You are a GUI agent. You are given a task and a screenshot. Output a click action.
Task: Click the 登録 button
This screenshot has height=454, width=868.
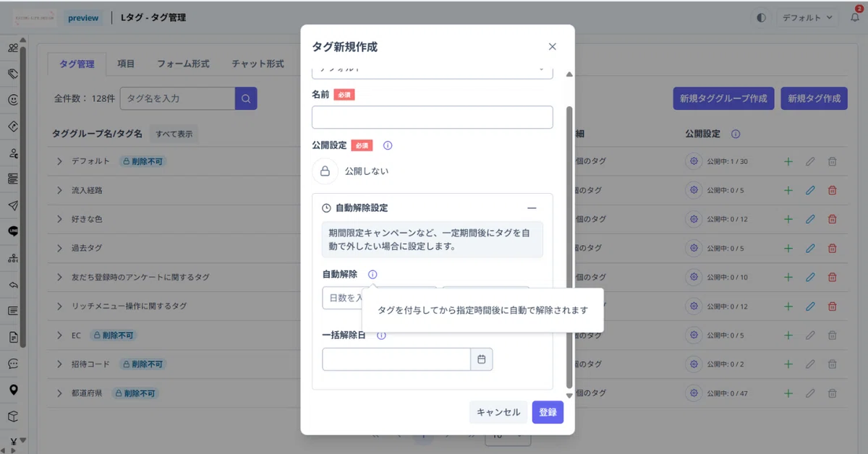click(548, 412)
